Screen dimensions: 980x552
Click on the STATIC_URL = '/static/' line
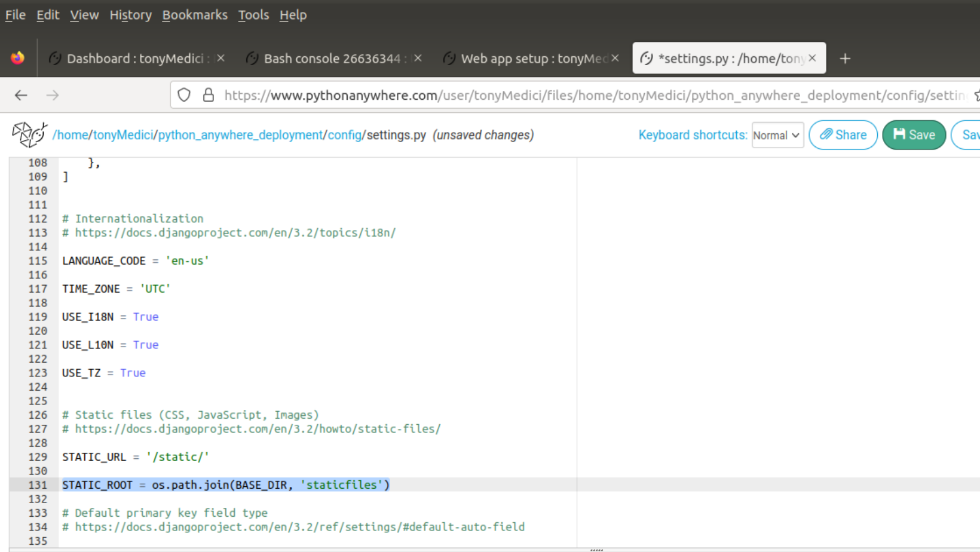click(136, 457)
